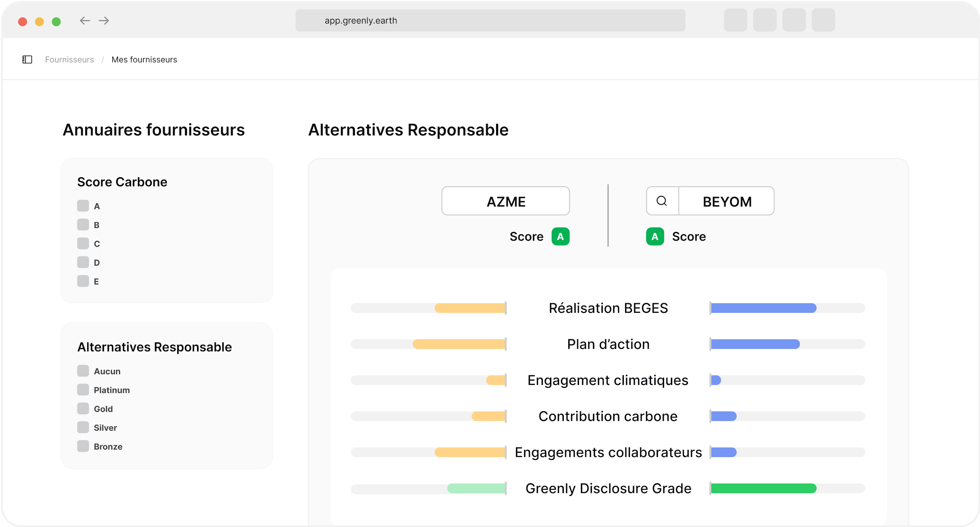Image resolution: width=980 pixels, height=527 pixels.
Task: Click the Réalisation BEGES label
Action: 608,308
